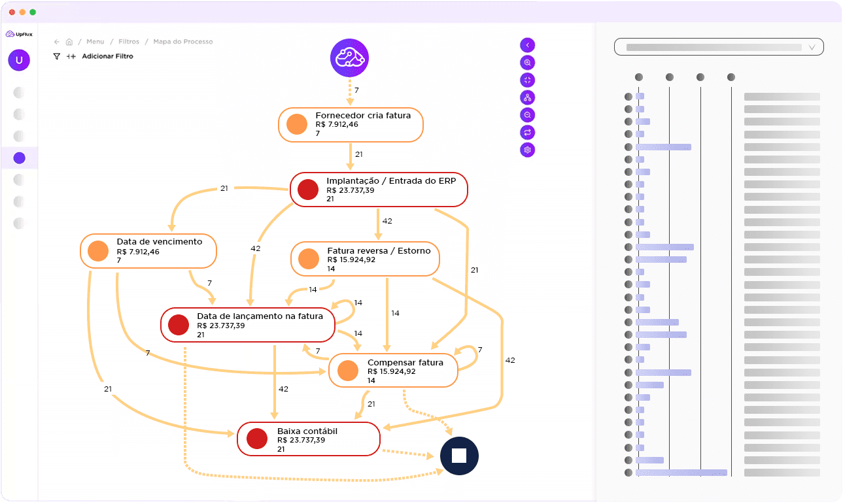Select the highlighted sidebar navigation item

click(19, 158)
